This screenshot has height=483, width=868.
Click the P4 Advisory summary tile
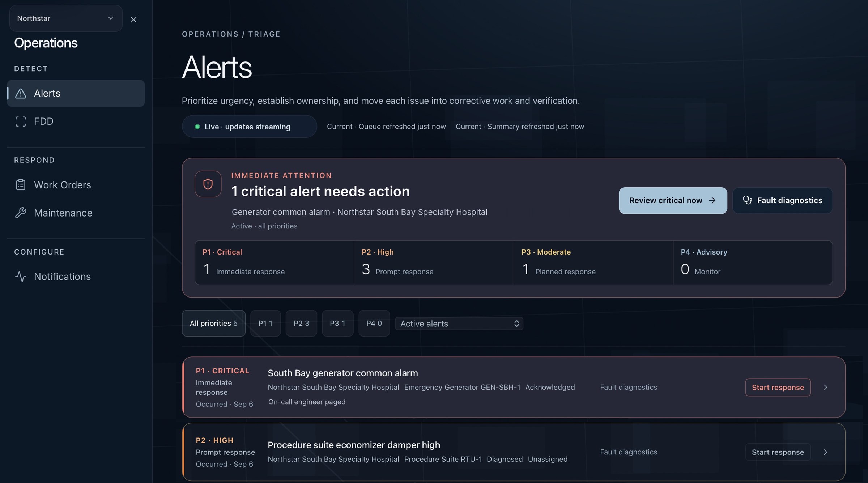753,262
